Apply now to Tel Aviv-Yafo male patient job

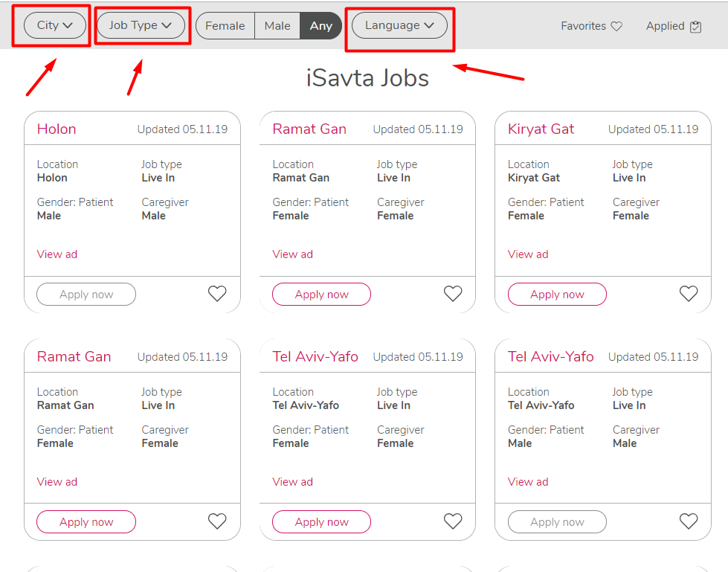(x=557, y=522)
